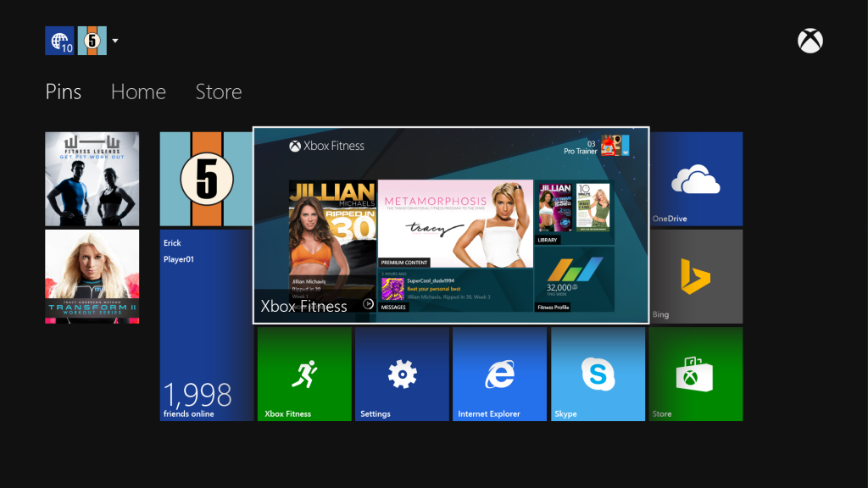Open the Skype tile
868x488 pixels.
click(598, 374)
